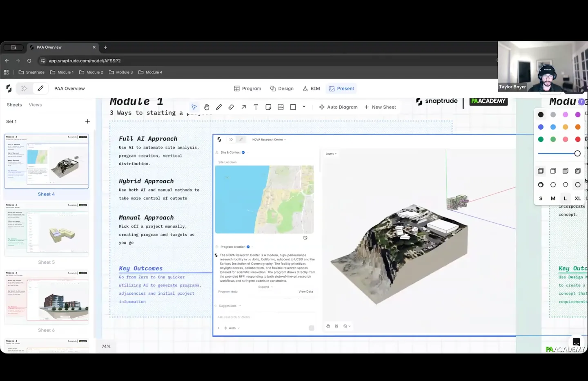
Task: Set stroke size to XL
Action: click(x=577, y=199)
